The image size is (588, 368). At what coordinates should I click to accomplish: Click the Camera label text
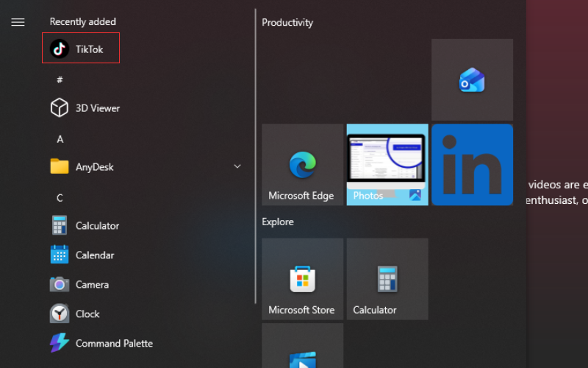pos(92,285)
